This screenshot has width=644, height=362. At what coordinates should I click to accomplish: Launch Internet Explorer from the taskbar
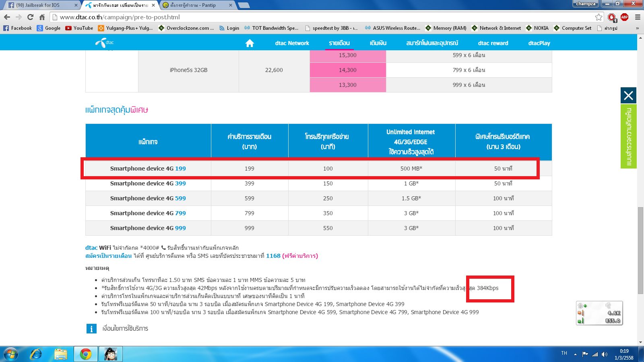click(36, 354)
